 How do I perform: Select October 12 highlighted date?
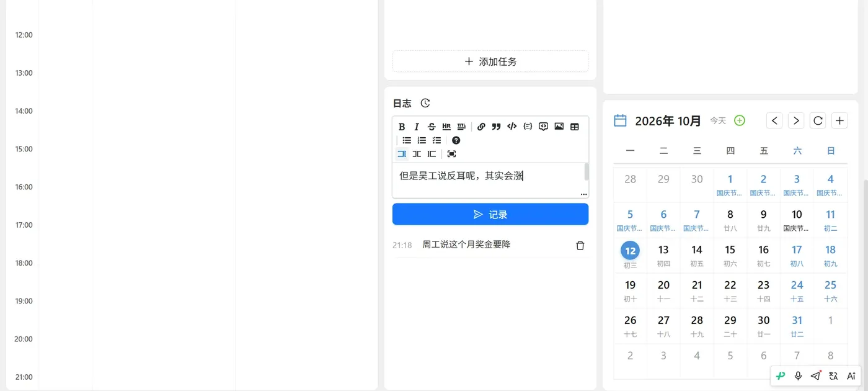pyautogui.click(x=631, y=255)
